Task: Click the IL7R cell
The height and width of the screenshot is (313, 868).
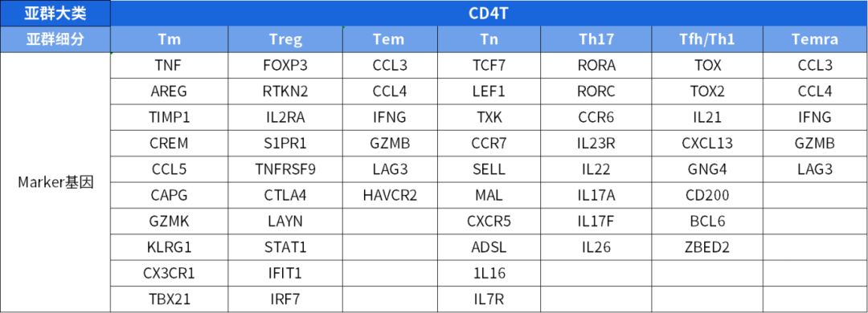Action: pos(489,299)
